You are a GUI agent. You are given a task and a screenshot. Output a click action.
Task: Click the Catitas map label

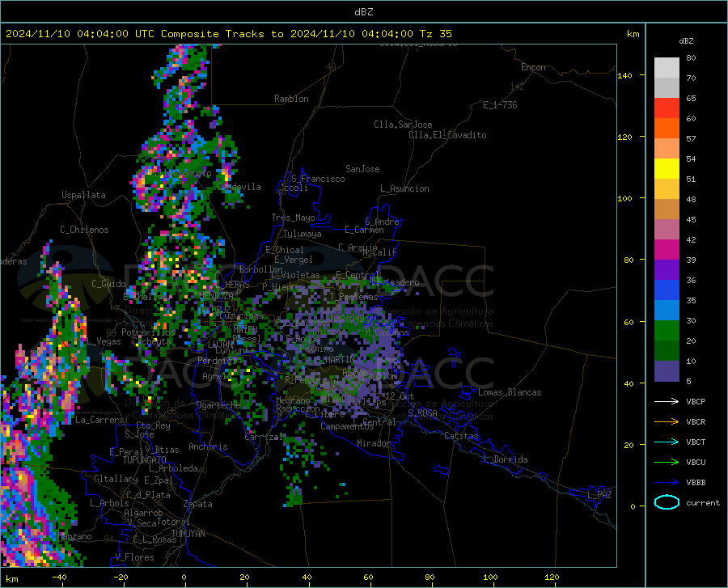461,436
